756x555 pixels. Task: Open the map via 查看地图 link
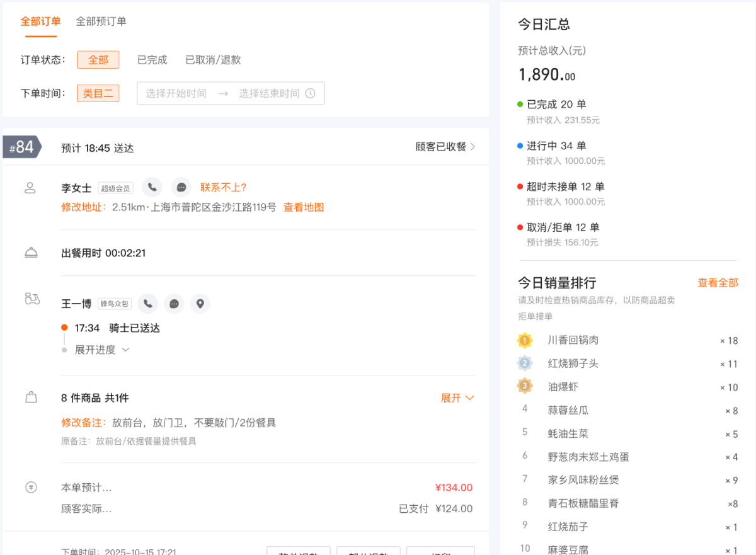tap(304, 207)
